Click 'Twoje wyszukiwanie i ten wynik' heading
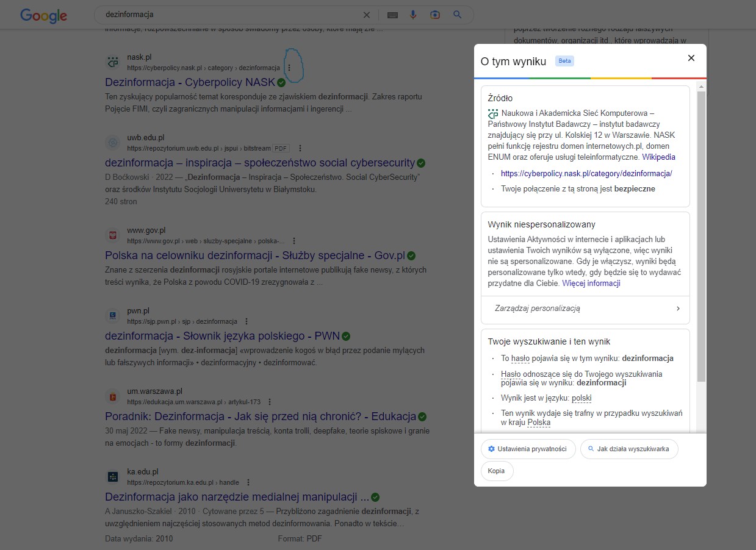756x550 pixels. tap(549, 341)
